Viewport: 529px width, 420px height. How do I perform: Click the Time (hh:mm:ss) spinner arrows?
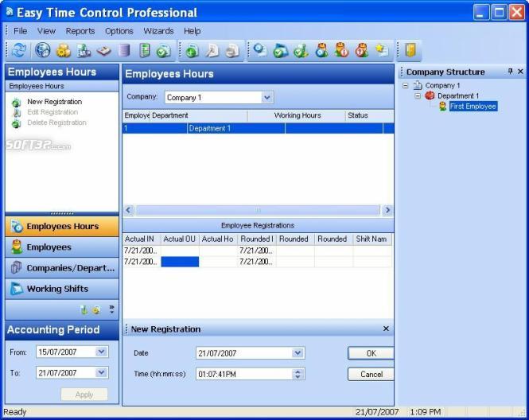pyautogui.click(x=298, y=374)
